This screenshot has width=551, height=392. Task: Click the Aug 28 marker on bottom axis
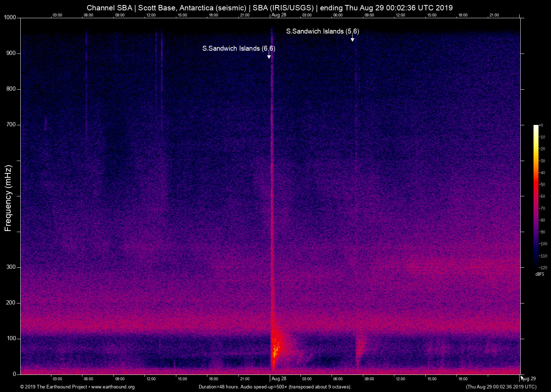coord(279,379)
